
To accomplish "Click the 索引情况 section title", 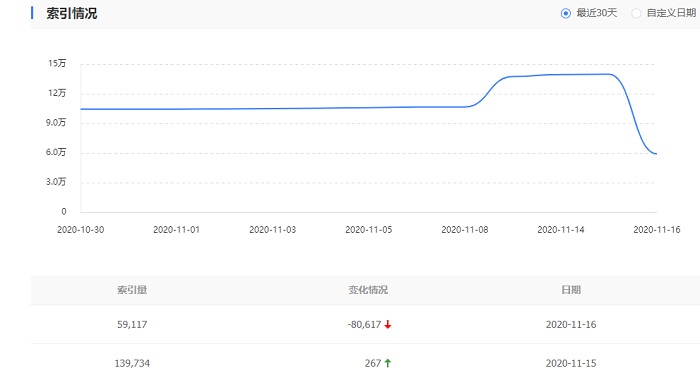I will pos(71,13).
